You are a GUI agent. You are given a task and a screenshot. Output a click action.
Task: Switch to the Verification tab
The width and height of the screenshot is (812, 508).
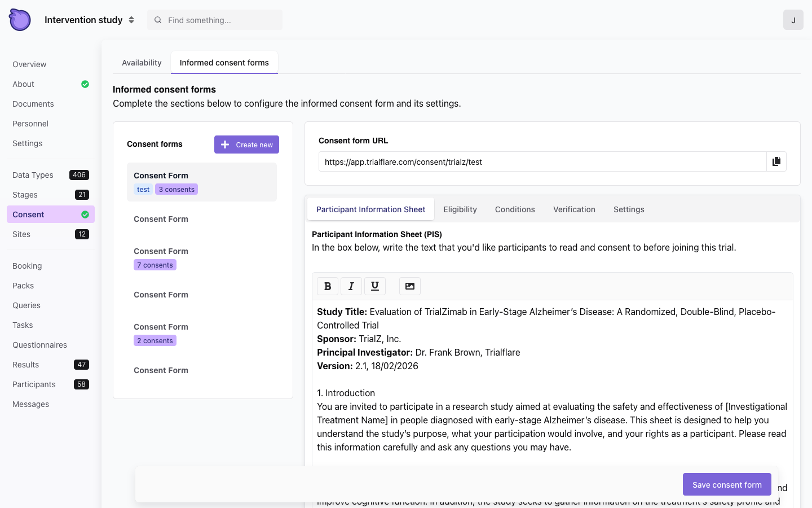574,209
